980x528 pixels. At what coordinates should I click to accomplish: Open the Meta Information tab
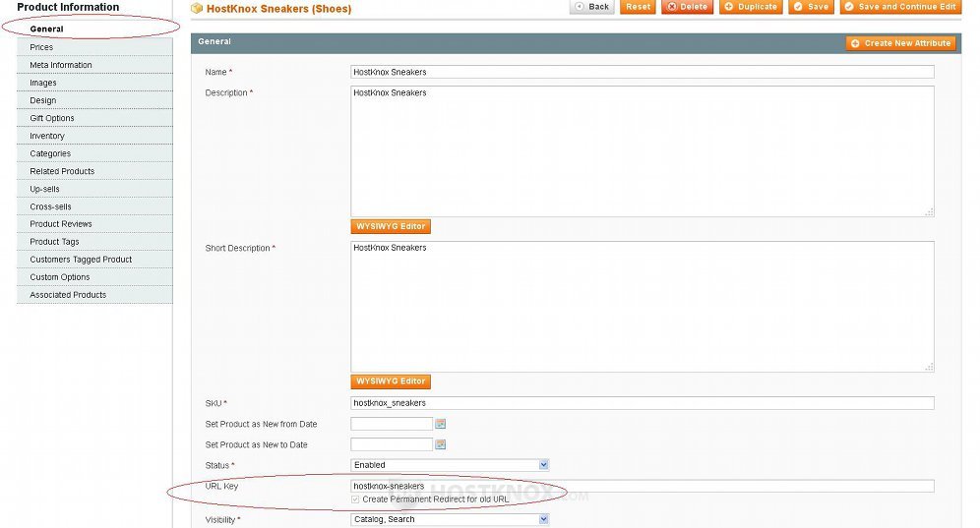coord(94,65)
